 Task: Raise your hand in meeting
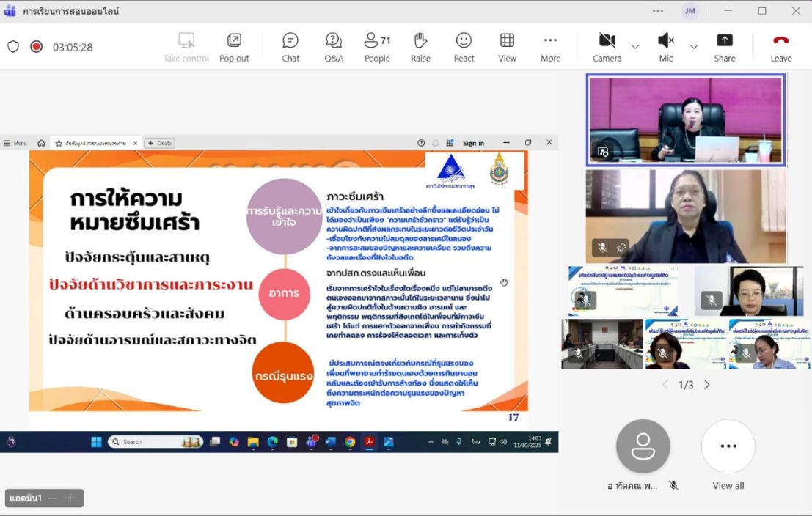[420, 47]
